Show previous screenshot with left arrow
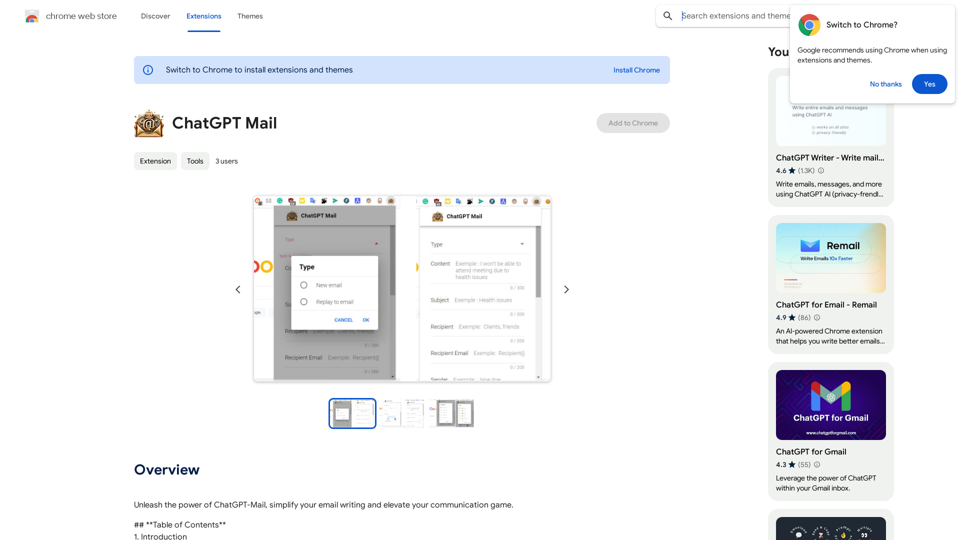960x540 pixels. point(238,290)
